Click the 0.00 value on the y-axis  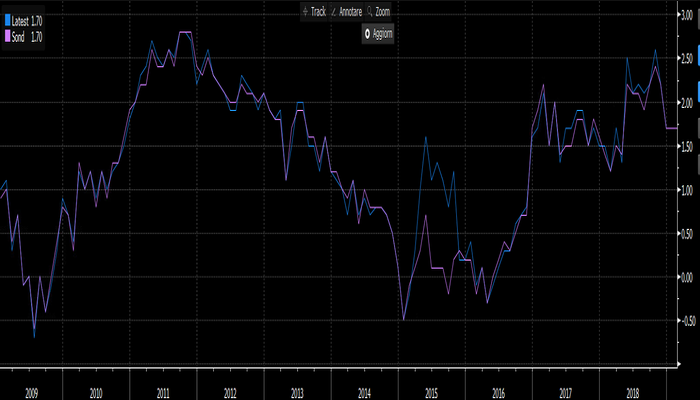(685, 277)
